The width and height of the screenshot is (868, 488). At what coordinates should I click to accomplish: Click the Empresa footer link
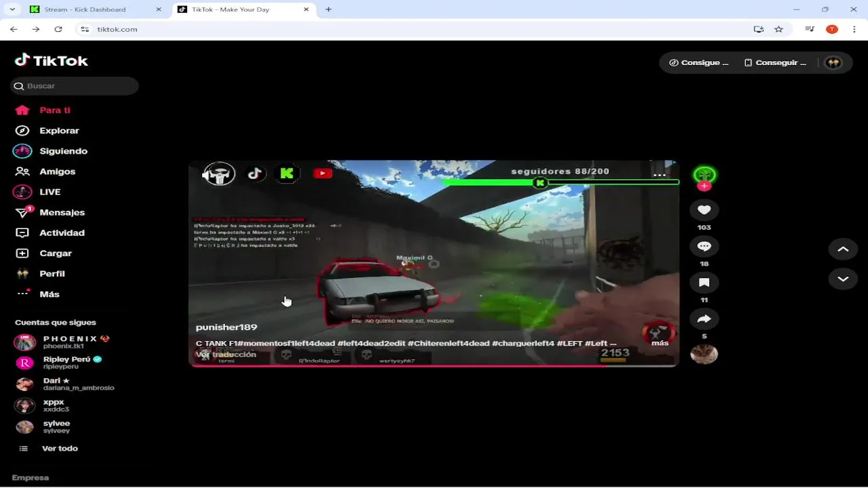click(x=31, y=478)
